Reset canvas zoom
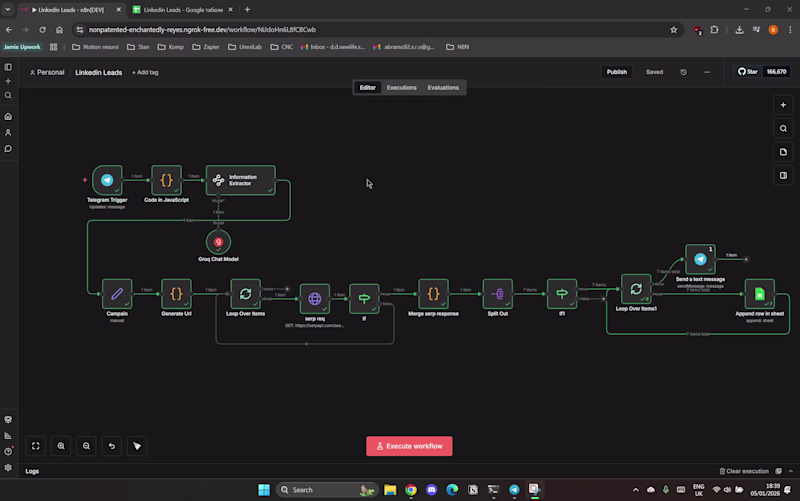 pyautogui.click(x=112, y=446)
